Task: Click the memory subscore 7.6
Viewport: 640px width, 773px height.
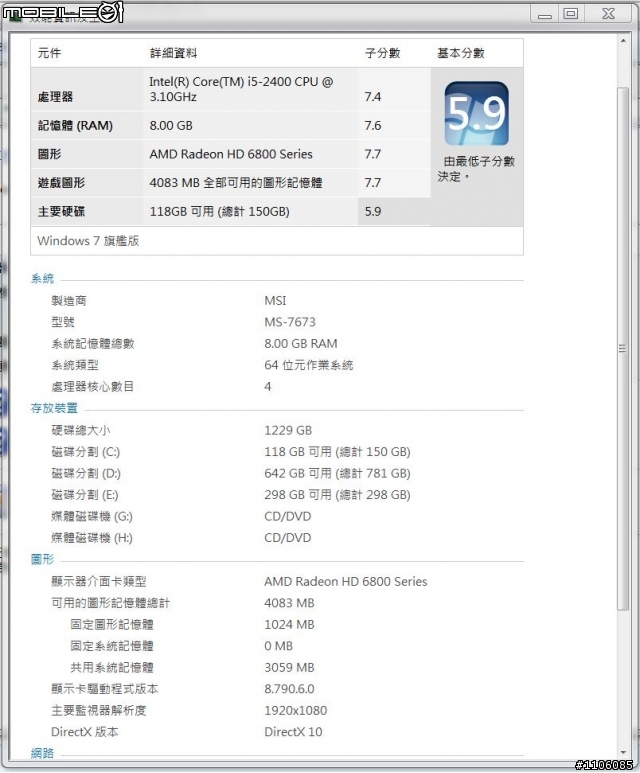Action: tap(373, 126)
